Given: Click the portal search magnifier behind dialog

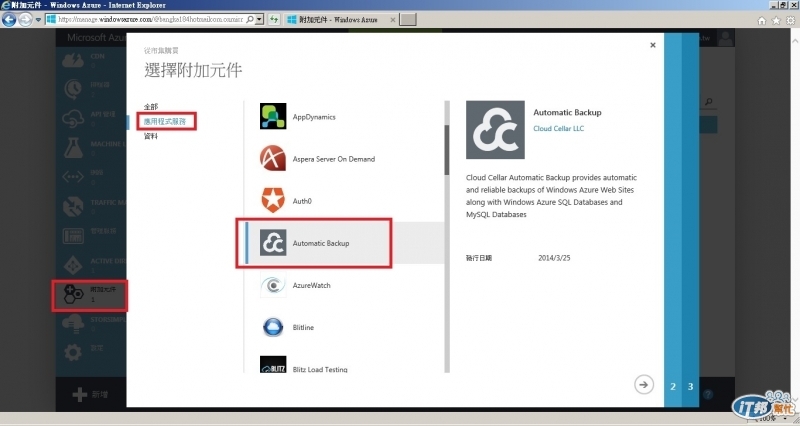Looking at the screenshot, I should coord(708,102).
